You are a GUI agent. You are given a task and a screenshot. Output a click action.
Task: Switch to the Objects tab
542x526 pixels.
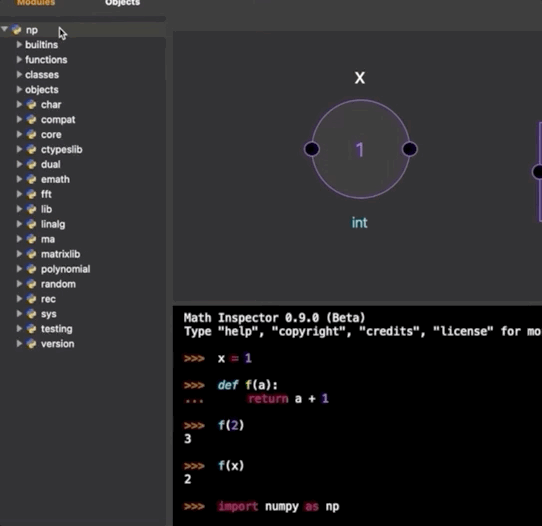[122, 3]
